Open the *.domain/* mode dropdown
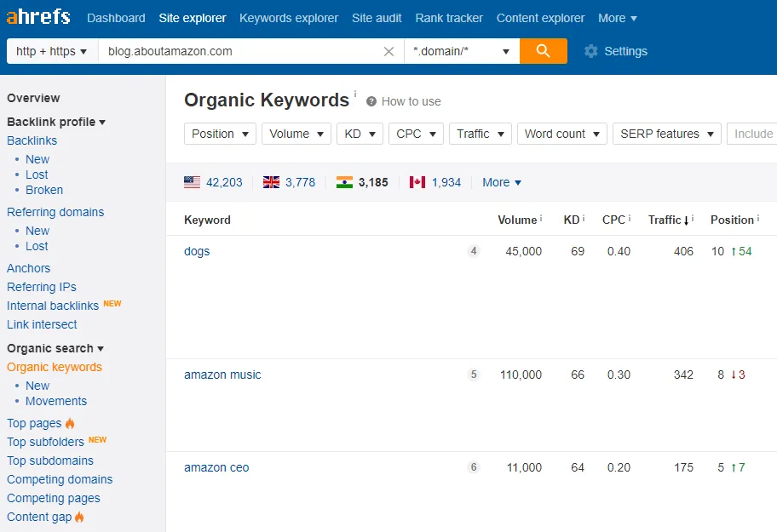This screenshot has width=777, height=532. (x=462, y=51)
